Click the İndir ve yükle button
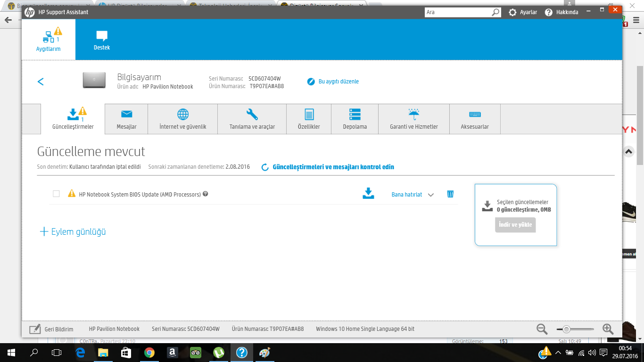The width and height of the screenshot is (644, 362). pos(515,225)
